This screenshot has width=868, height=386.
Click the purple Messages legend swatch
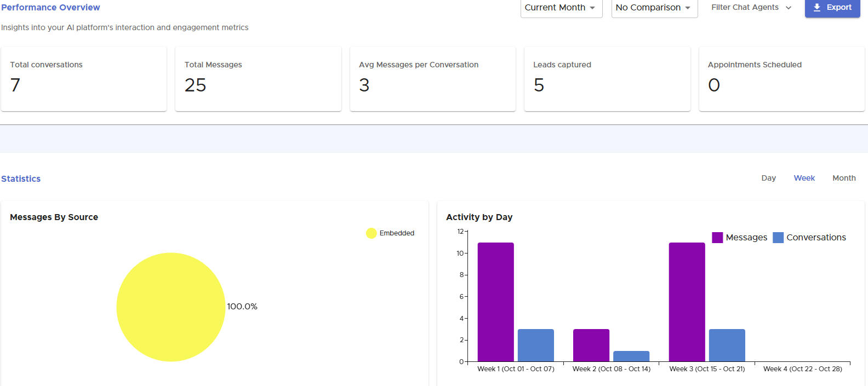[x=717, y=238]
